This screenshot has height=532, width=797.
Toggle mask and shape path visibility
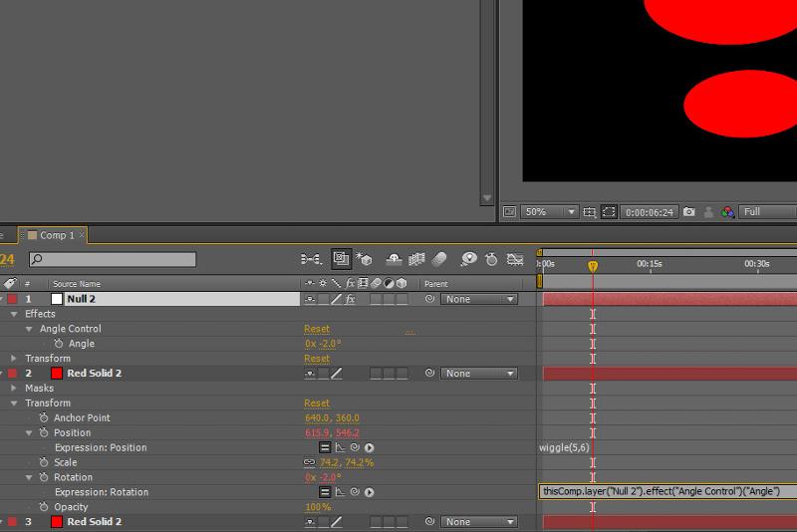(609, 212)
